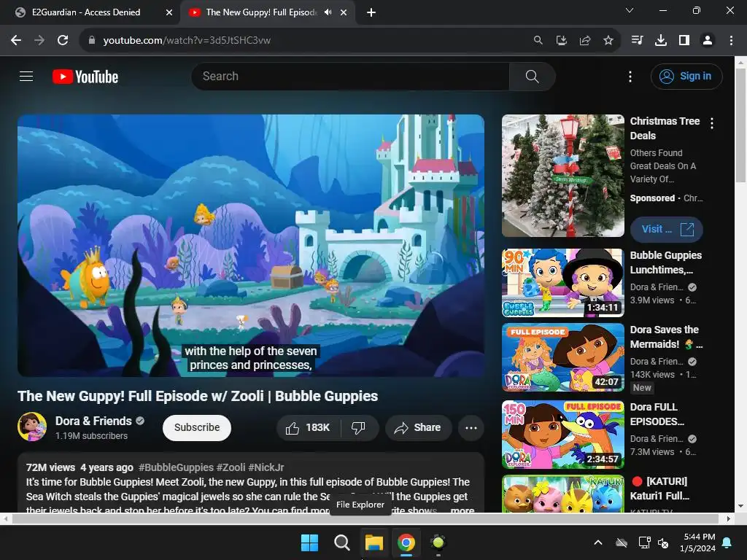This screenshot has width=747, height=560.
Task: Close The New Guppy YouTube tab
Action: click(x=344, y=12)
